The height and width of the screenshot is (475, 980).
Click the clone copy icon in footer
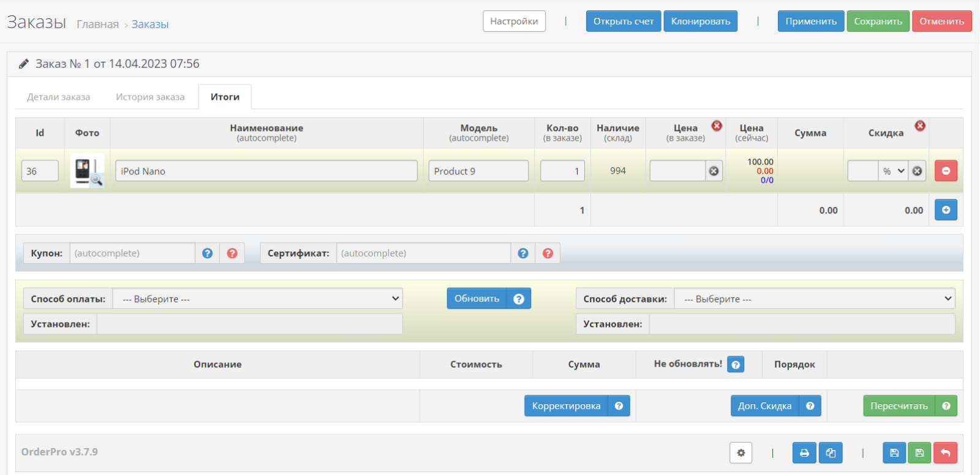point(831,453)
